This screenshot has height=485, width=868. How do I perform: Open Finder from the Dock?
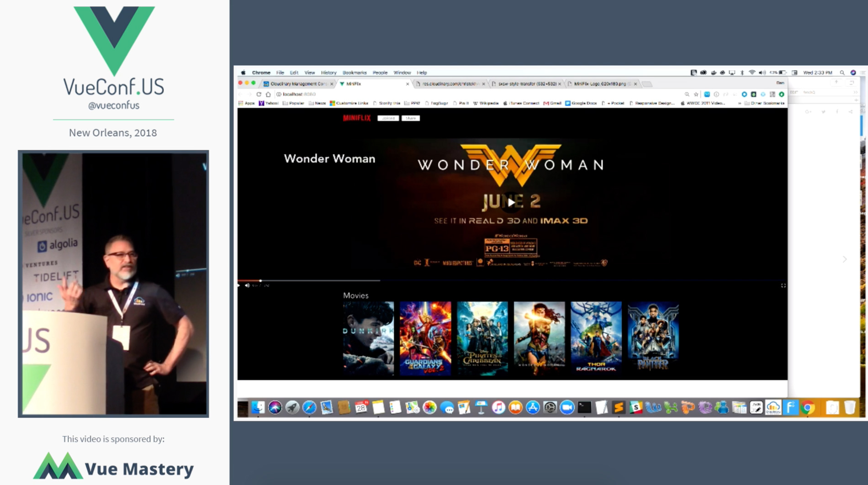(x=258, y=407)
